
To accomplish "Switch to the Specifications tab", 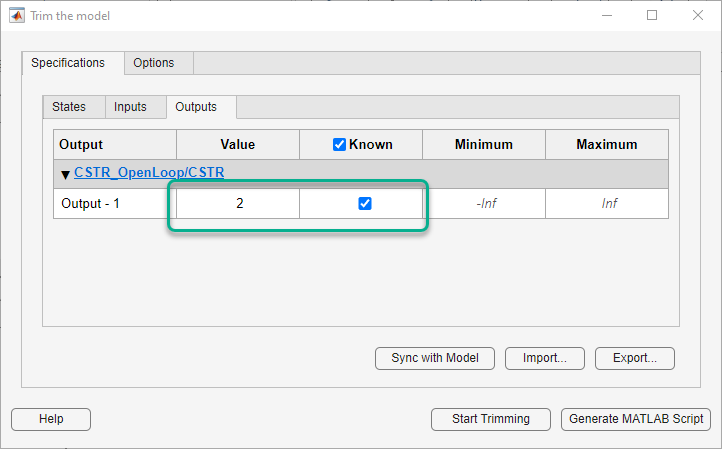I will tap(68, 62).
